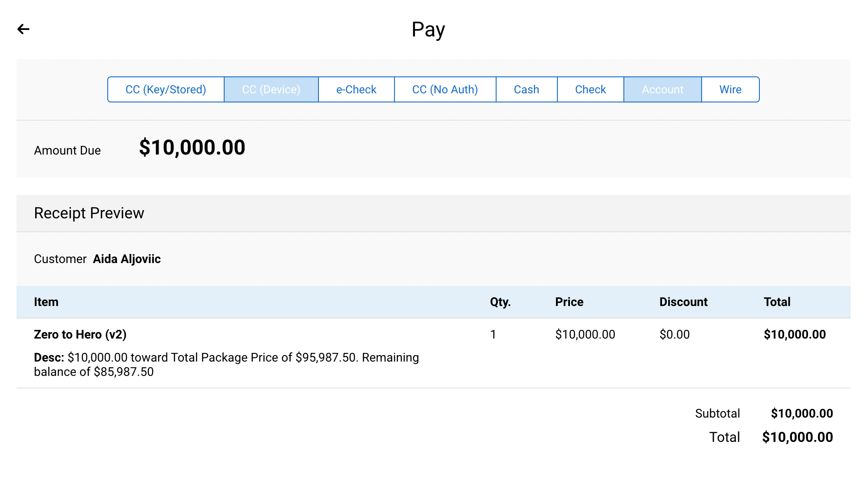The width and height of the screenshot is (868, 487).
Task: Select the Account payment option
Action: (x=663, y=89)
